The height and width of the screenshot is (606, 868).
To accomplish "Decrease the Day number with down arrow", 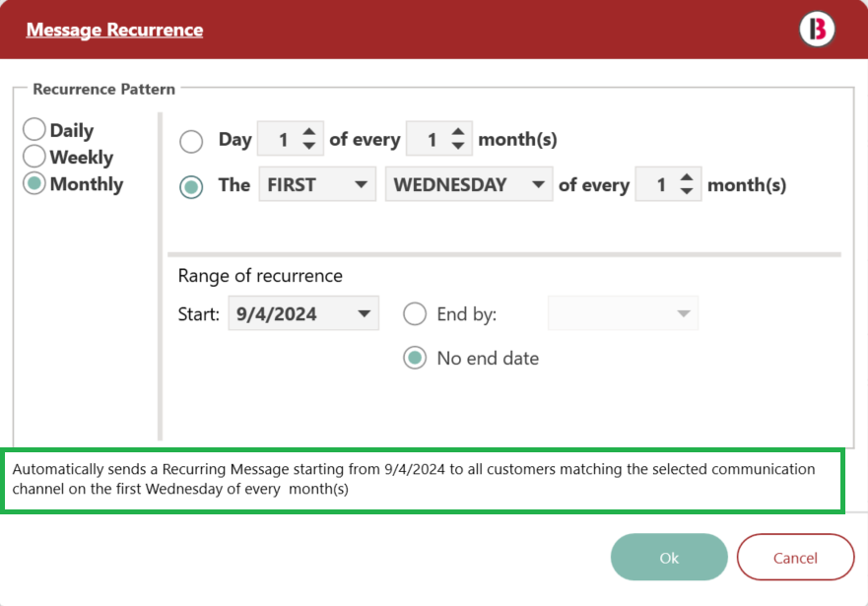I will tap(309, 146).
